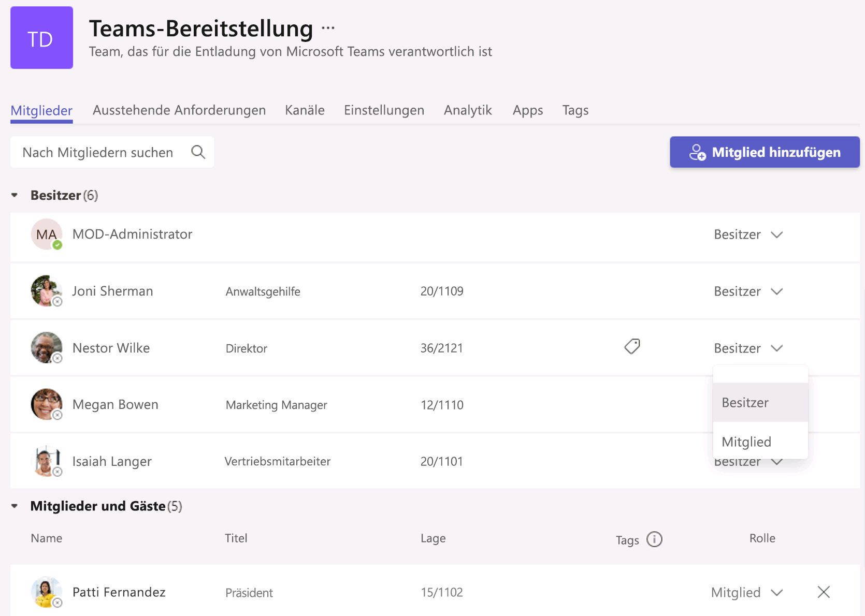Open the Analytik tab
865x616 pixels.
[468, 110]
